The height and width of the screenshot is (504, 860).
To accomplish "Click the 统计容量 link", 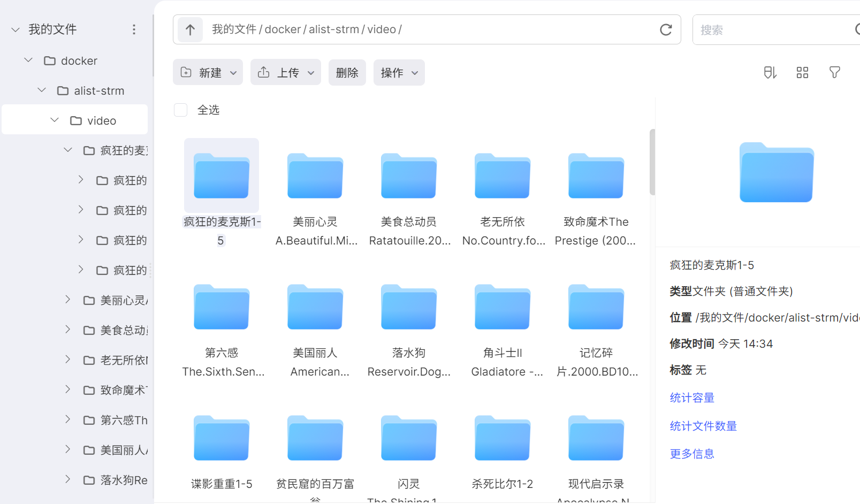I will pyautogui.click(x=692, y=398).
